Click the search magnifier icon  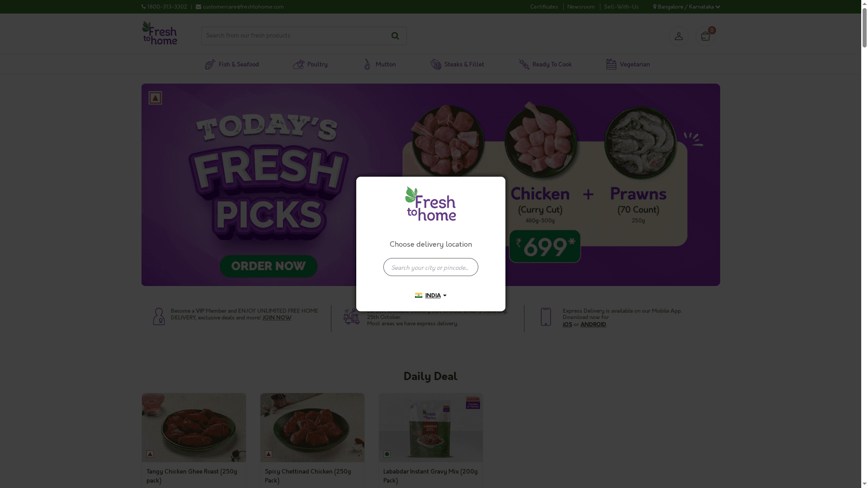395,36
